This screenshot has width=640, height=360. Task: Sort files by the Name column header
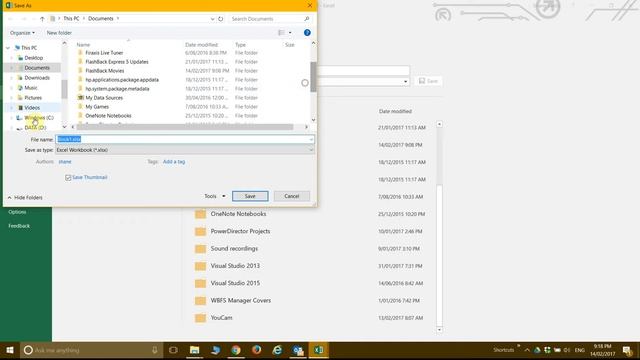[83, 45]
